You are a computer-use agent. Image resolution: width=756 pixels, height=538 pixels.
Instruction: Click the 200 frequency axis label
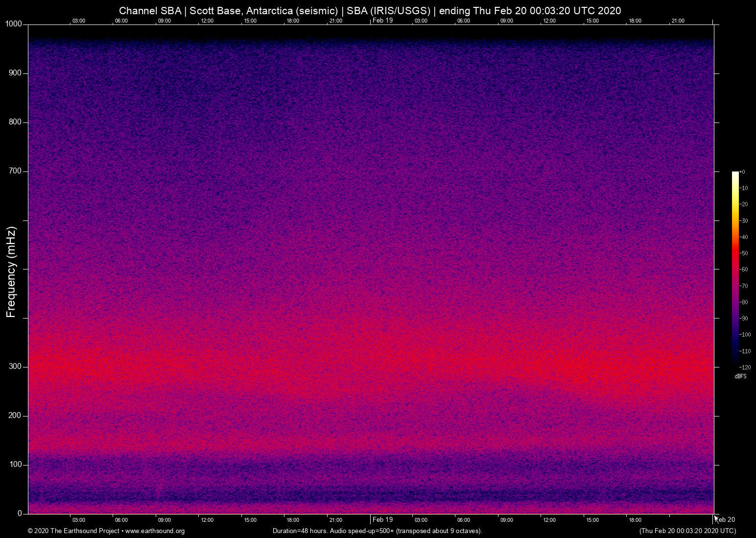pos(16,416)
